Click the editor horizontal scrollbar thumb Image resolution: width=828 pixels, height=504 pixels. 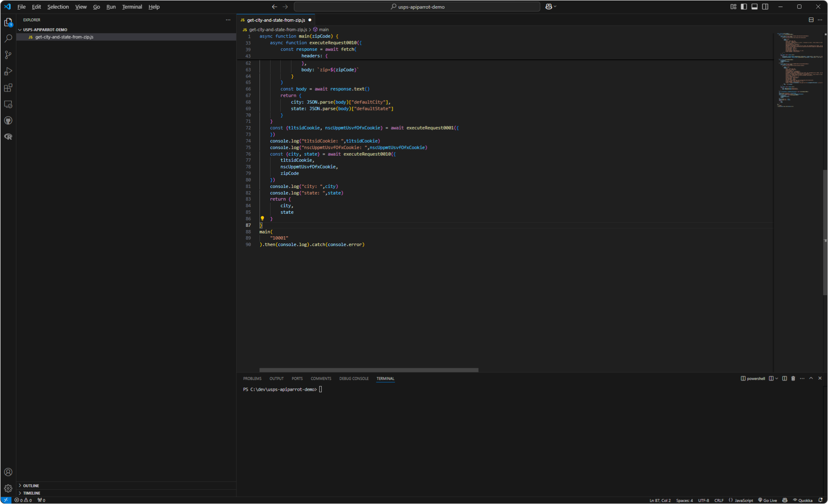[x=369, y=370]
